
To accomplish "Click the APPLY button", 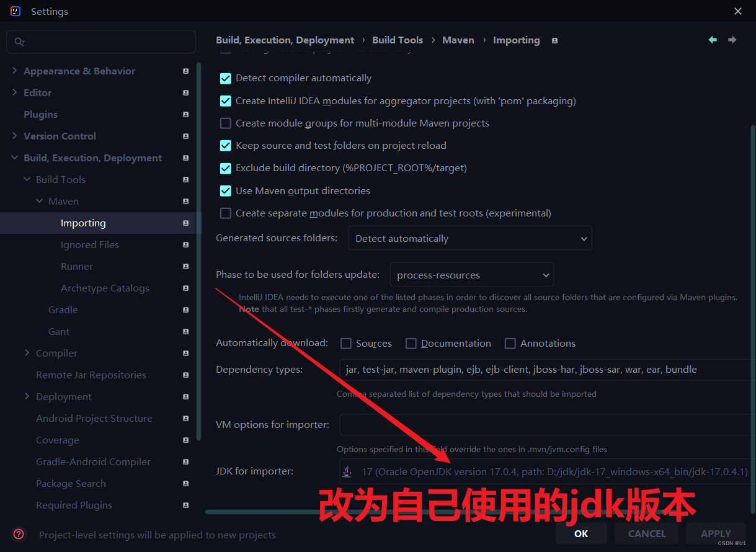I will coord(716,533).
